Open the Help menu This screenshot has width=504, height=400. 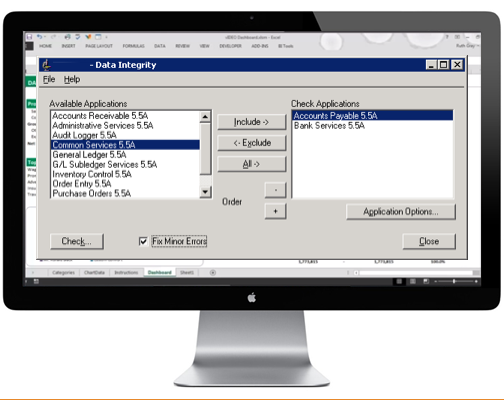(x=72, y=79)
